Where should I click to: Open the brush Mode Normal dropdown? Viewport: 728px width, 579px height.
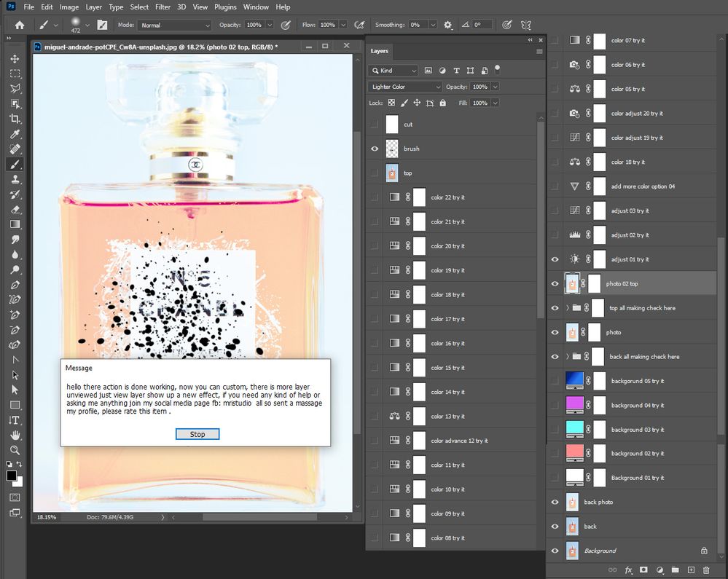coord(174,25)
